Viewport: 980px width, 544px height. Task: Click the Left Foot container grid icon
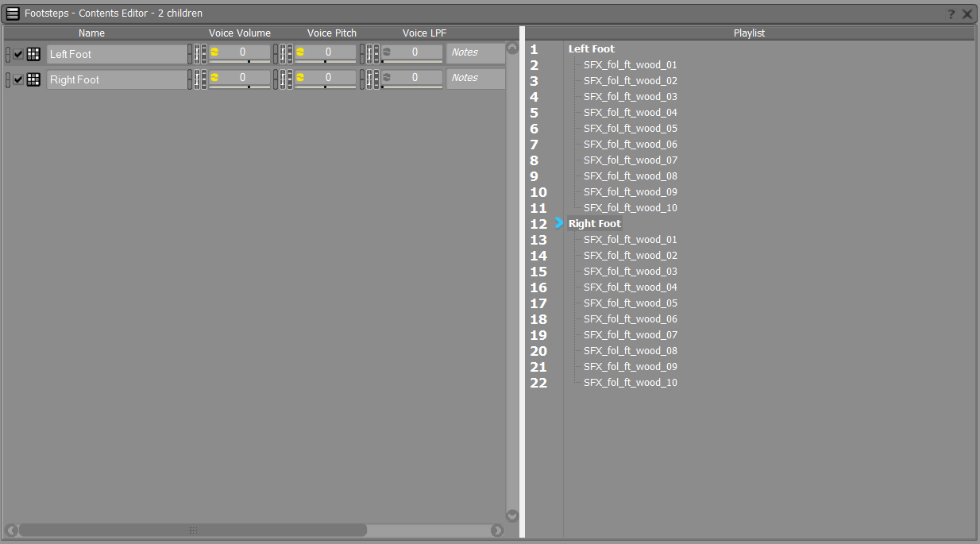coord(33,54)
